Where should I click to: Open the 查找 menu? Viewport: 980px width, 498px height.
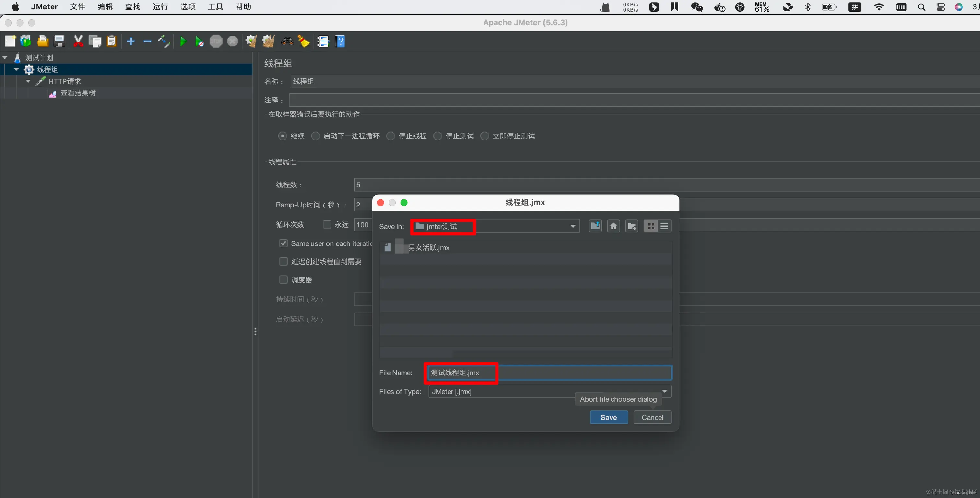[133, 7]
